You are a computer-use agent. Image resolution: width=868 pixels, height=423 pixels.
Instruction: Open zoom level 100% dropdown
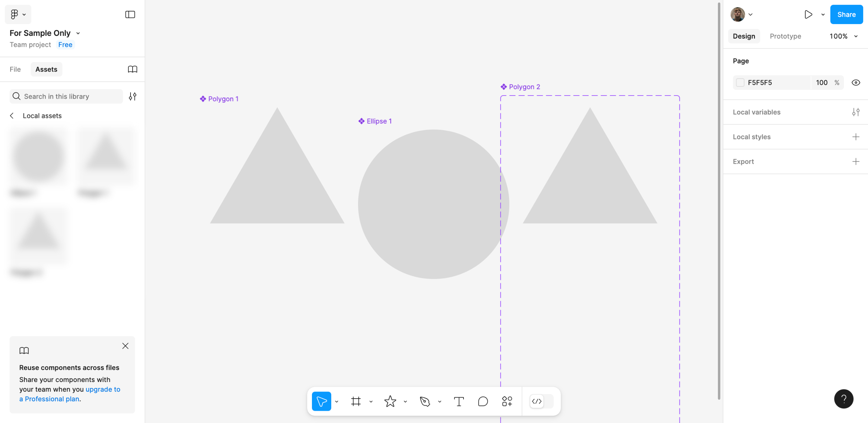[x=843, y=36]
